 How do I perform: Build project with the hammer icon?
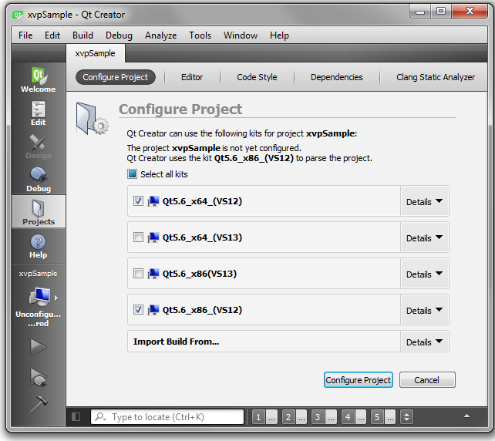click(x=38, y=404)
